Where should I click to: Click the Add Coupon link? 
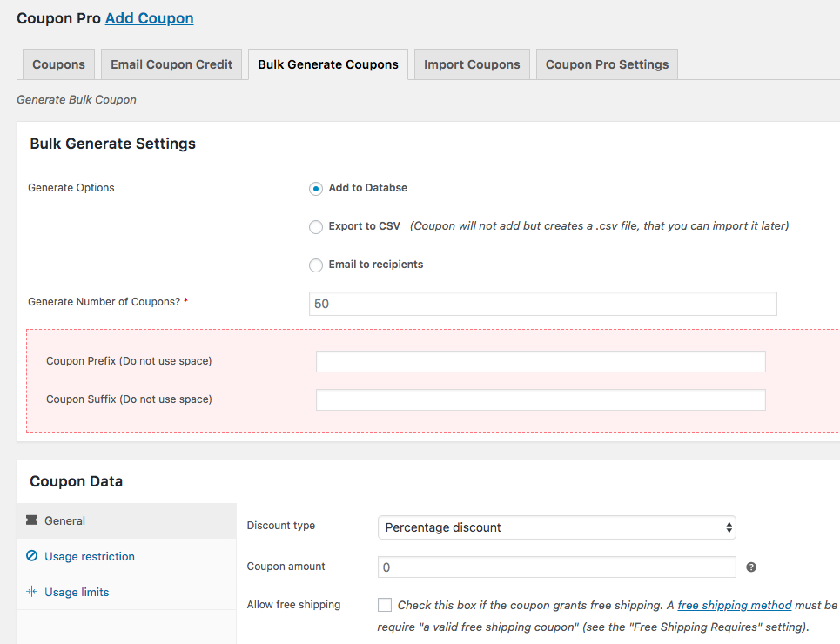pos(149,18)
